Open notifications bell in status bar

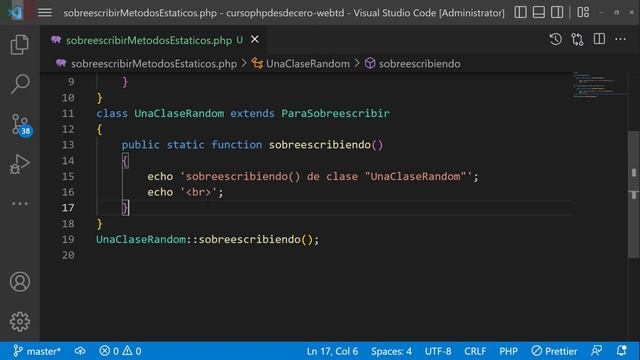click(x=621, y=351)
